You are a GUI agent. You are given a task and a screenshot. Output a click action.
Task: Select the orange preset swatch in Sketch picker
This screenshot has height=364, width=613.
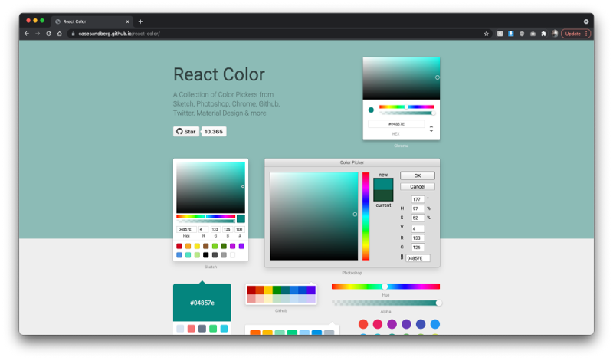point(188,246)
